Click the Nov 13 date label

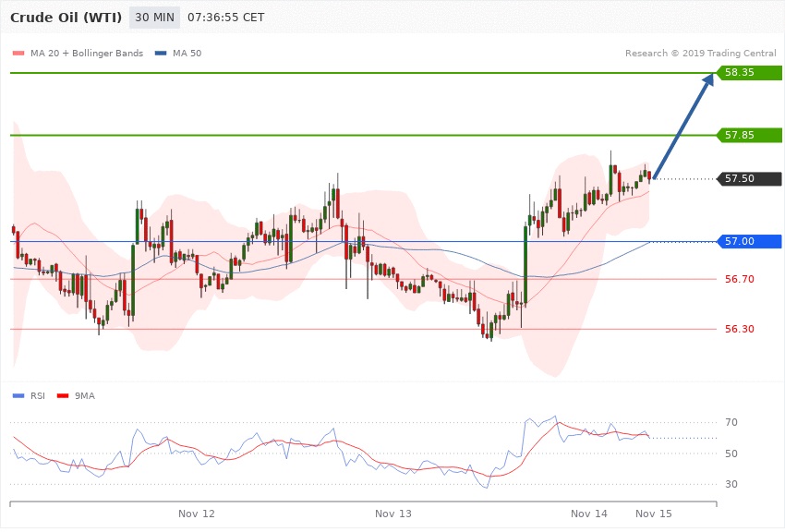click(x=393, y=513)
